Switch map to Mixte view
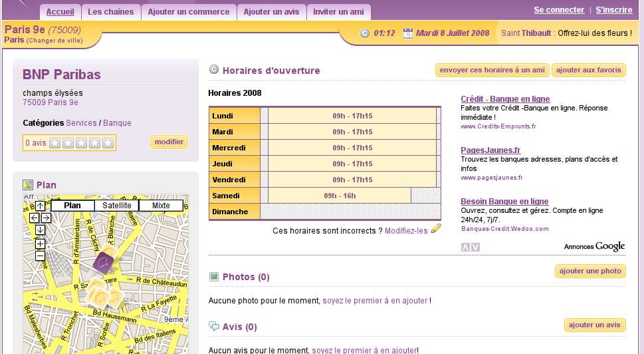The height and width of the screenshot is (354, 644). [x=161, y=206]
